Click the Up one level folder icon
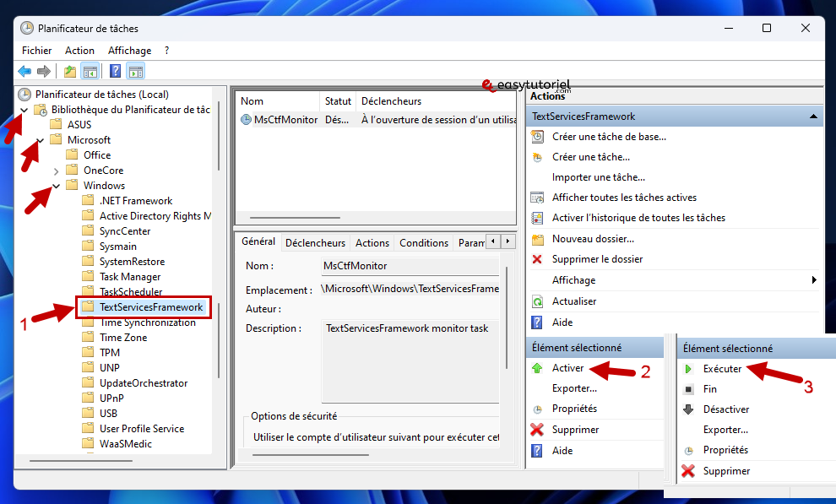The height and width of the screenshot is (504, 836). tap(69, 71)
